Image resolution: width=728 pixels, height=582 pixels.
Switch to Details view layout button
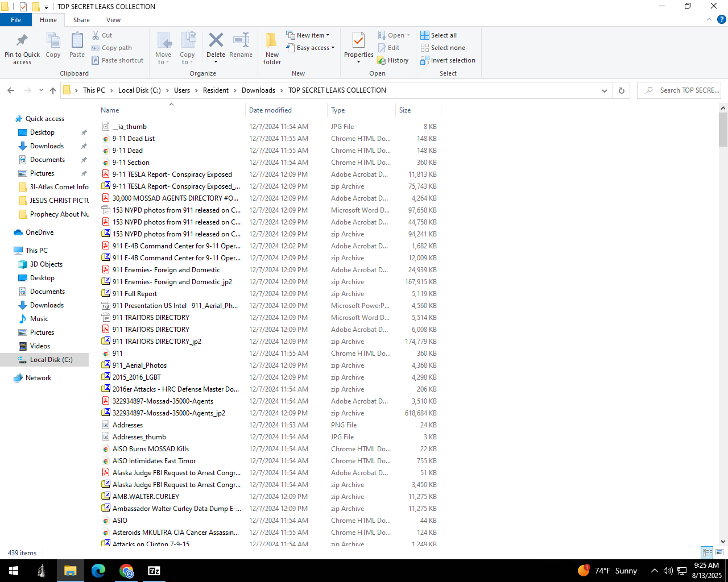(x=707, y=552)
